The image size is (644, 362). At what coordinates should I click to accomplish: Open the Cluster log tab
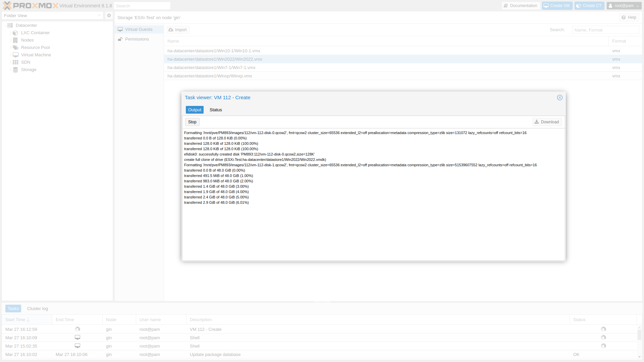[38, 309]
